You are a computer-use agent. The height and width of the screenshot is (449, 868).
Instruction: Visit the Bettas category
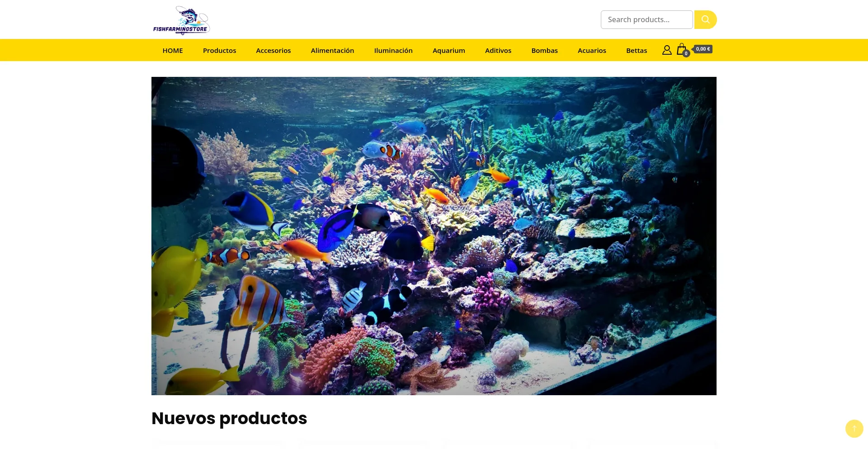(637, 50)
